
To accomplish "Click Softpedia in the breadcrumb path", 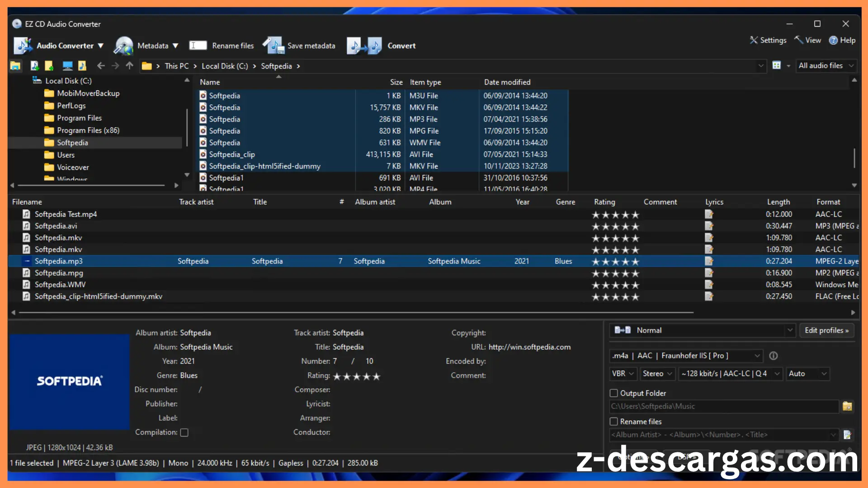I will [x=276, y=66].
